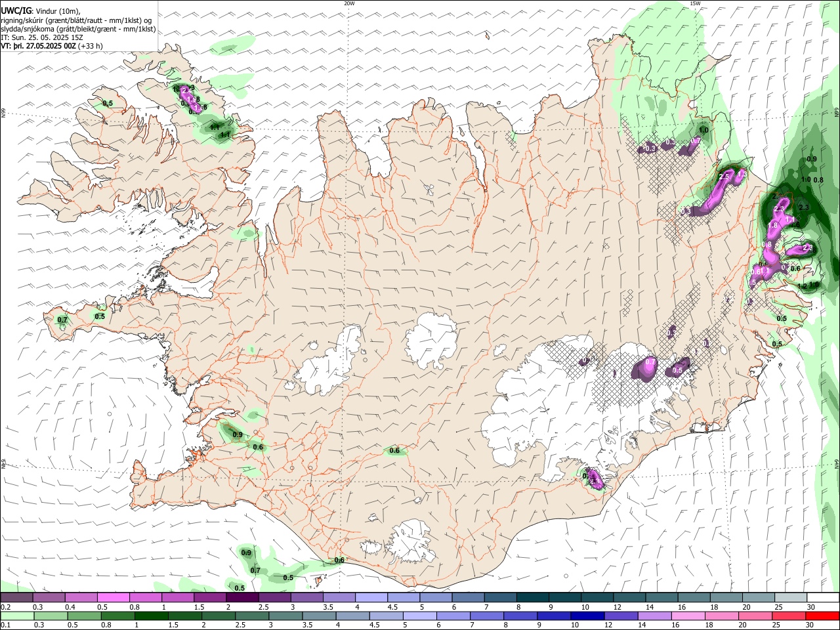Click the '2.5' snow value on the map
840x630 pixels.
(x=724, y=177)
